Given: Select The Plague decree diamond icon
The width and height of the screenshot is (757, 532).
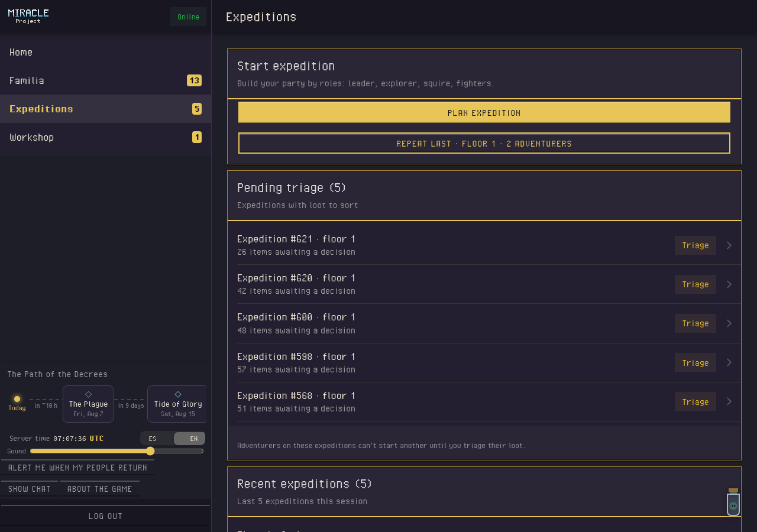Looking at the screenshot, I should (88, 394).
